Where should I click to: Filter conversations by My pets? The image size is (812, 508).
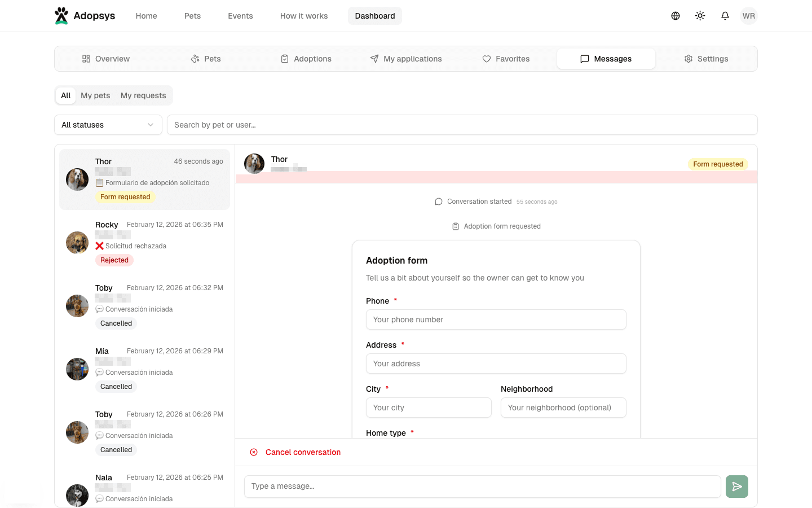[x=95, y=95]
